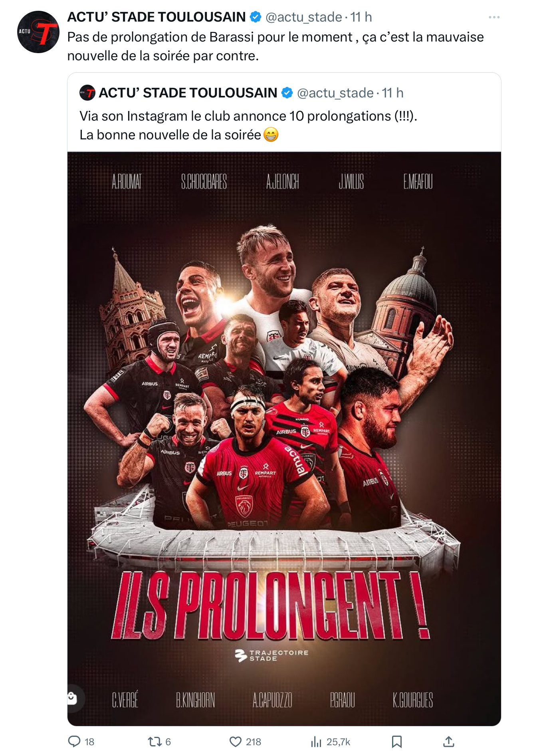Open the shopping bag tag on image
Screen dimensions: 533x756
pos(72,698)
